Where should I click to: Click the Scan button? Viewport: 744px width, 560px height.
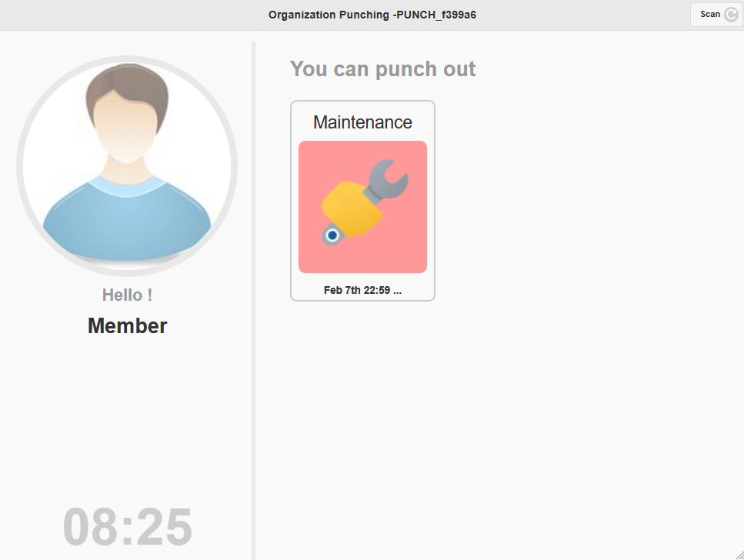[710, 15]
